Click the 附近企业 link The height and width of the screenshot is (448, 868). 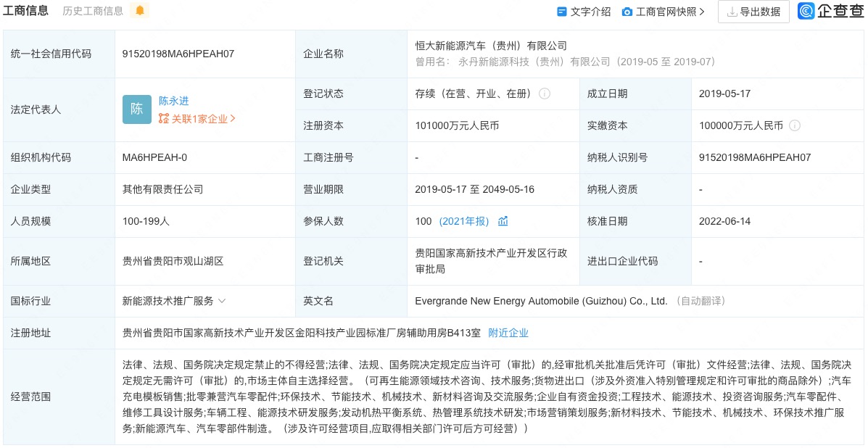coord(508,333)
